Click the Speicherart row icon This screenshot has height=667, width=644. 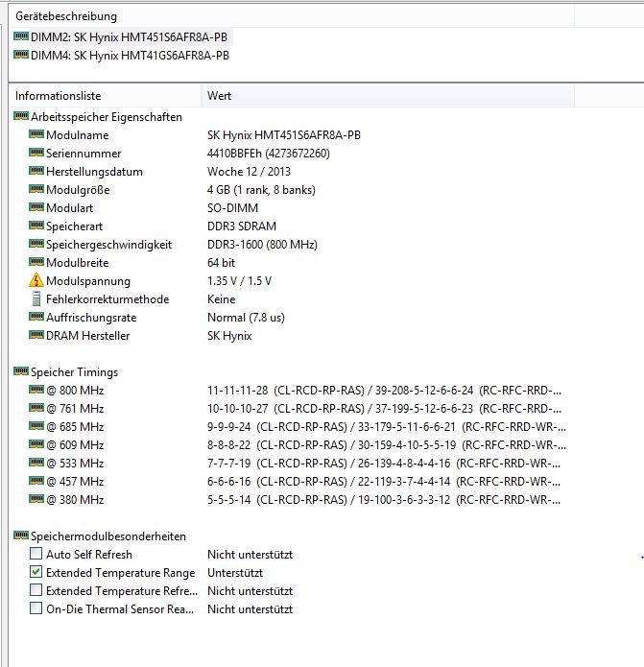[36, 226]
